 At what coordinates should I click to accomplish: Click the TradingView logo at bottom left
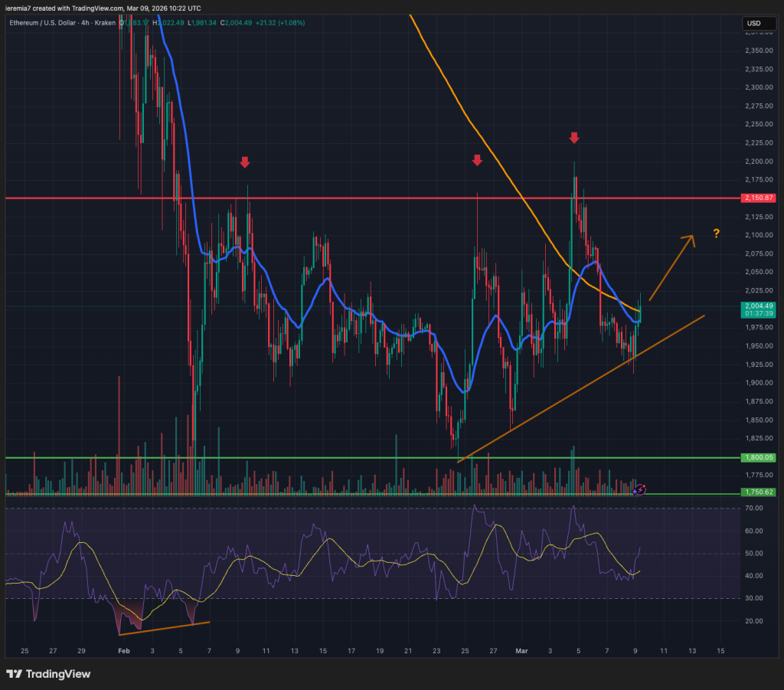[x=47, y=675]
